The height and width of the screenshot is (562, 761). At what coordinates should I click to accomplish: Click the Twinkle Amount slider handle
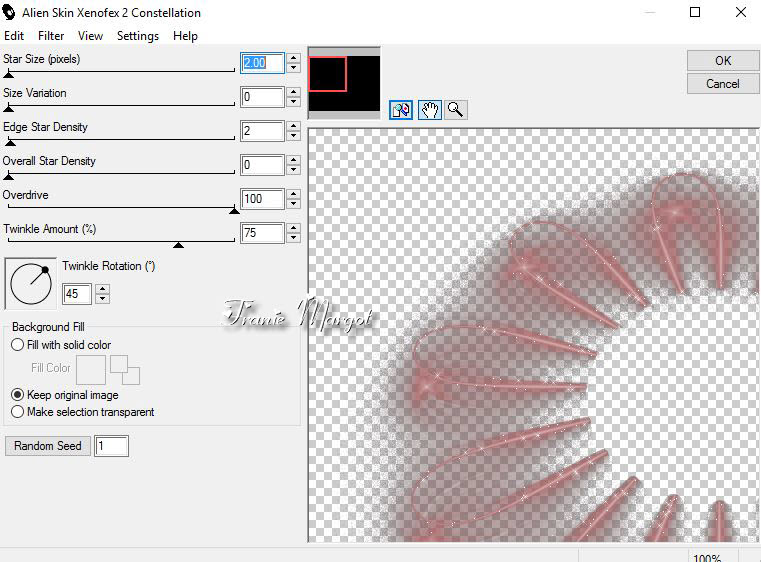click(x=178, y=244)
